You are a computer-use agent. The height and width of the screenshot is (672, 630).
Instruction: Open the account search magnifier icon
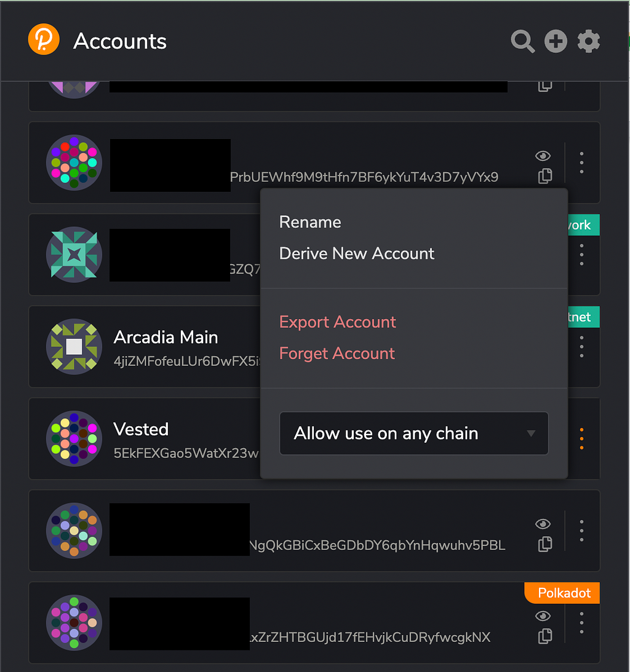coord(522,41)
